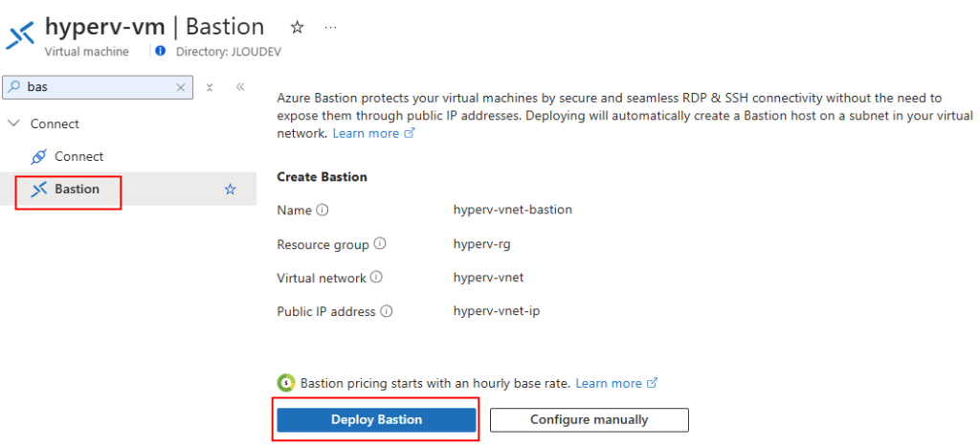Click the Virtual machine subtitle text
The image size is (980, 448).
[87, 52]
